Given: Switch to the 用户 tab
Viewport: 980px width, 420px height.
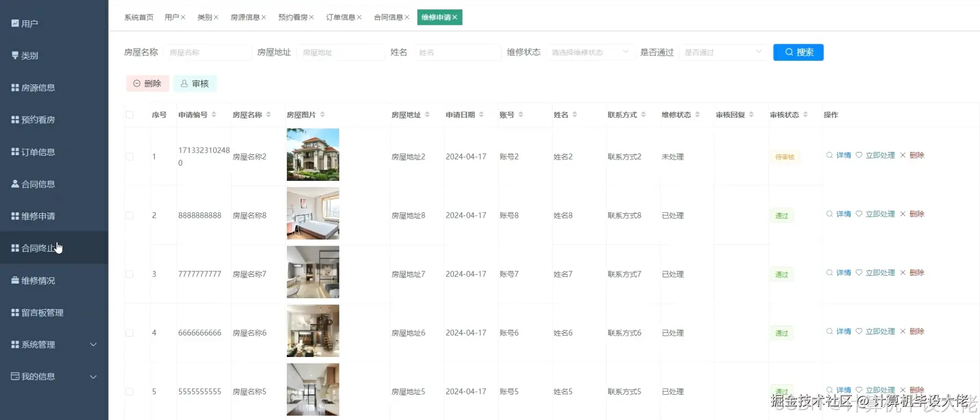Looking at the screenshot, I should (x=172, y=18).
